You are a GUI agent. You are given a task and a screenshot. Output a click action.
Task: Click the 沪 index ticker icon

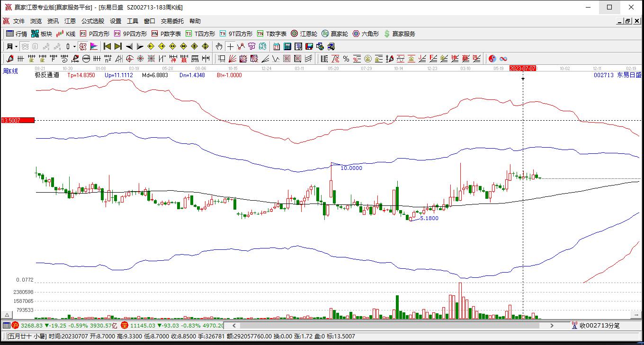click(15, 326)
